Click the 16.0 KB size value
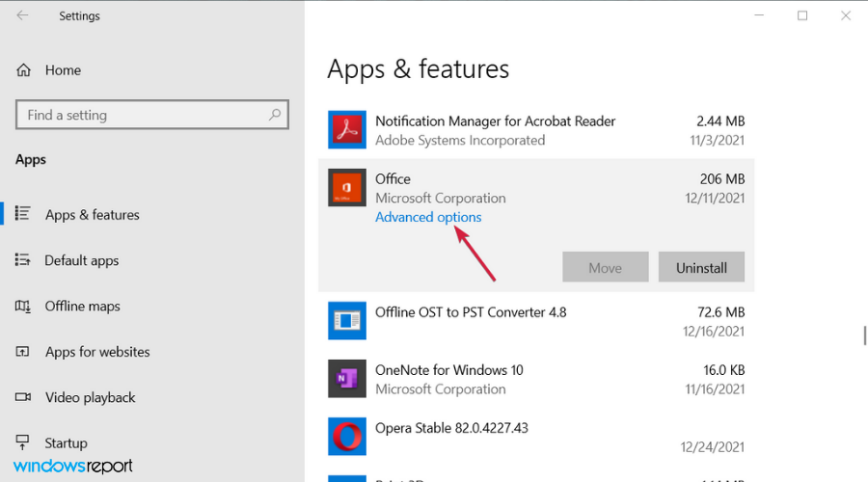The width and height of the screenshot is (868, 482). pos(723,369)
